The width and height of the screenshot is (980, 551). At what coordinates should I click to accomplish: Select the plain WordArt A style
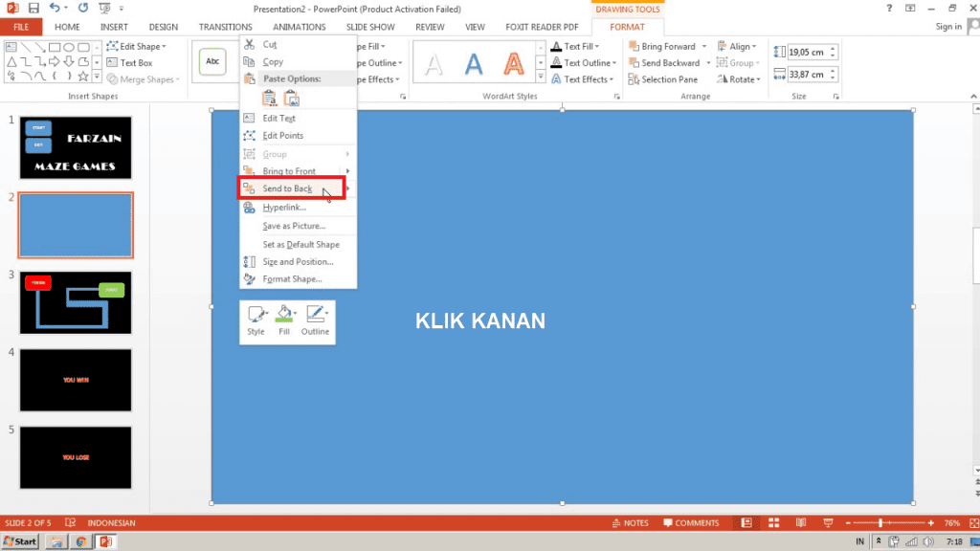click(434, 64)
